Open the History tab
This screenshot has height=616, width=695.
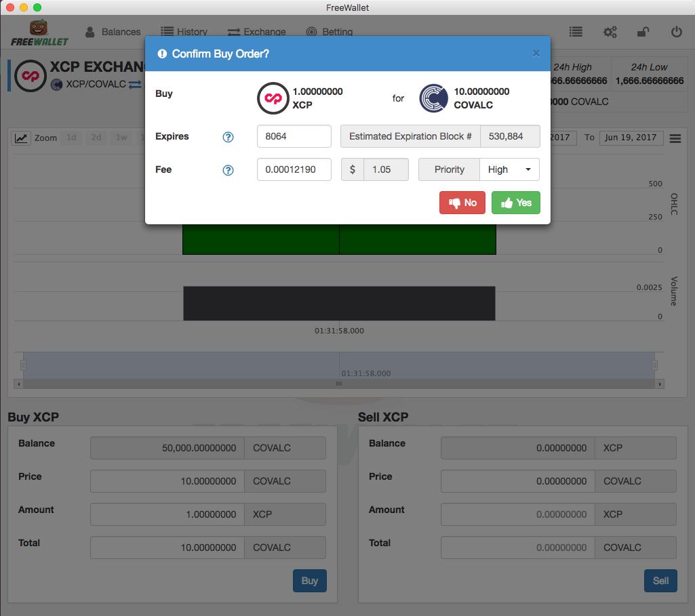184,32
